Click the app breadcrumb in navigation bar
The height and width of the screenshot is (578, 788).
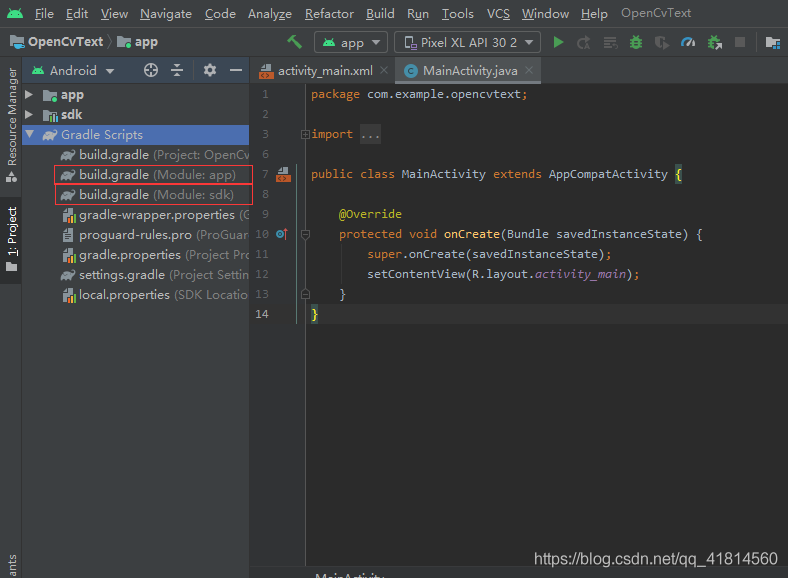(146, 42)
